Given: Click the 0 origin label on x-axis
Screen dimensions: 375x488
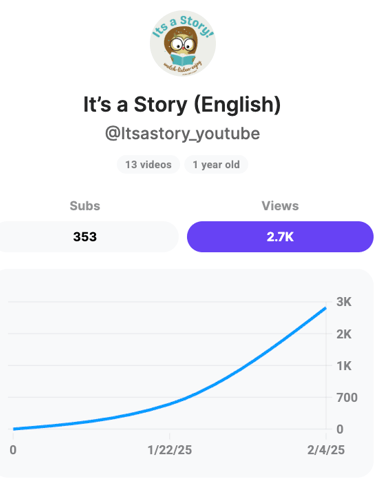Looking at the screenshot, I should point(13,450).
